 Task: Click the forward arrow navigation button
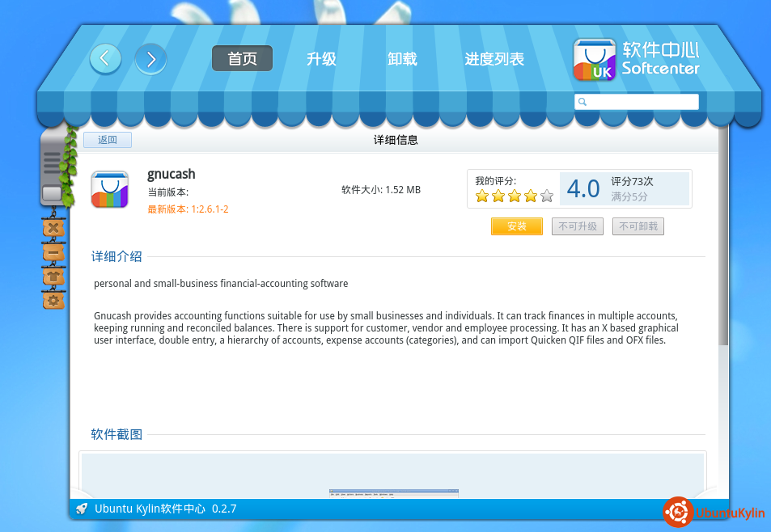[150, 59]
